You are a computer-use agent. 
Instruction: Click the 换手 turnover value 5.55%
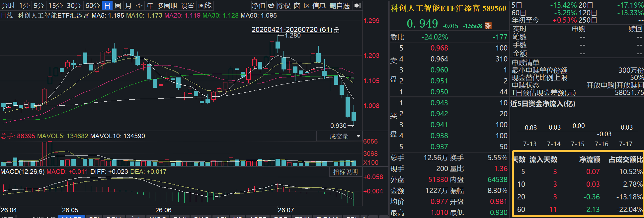497,158
